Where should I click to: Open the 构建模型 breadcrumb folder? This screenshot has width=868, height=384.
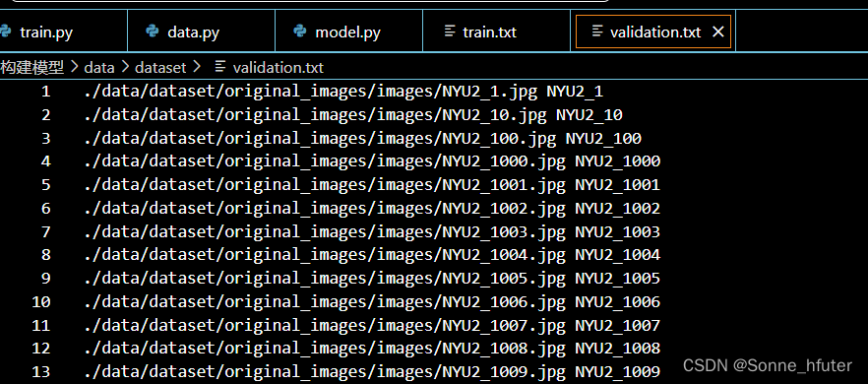point(32,68)
